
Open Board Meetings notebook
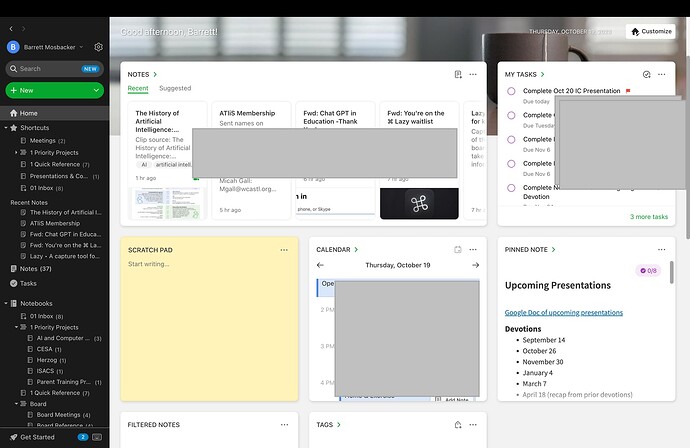(x=59, y=415)
